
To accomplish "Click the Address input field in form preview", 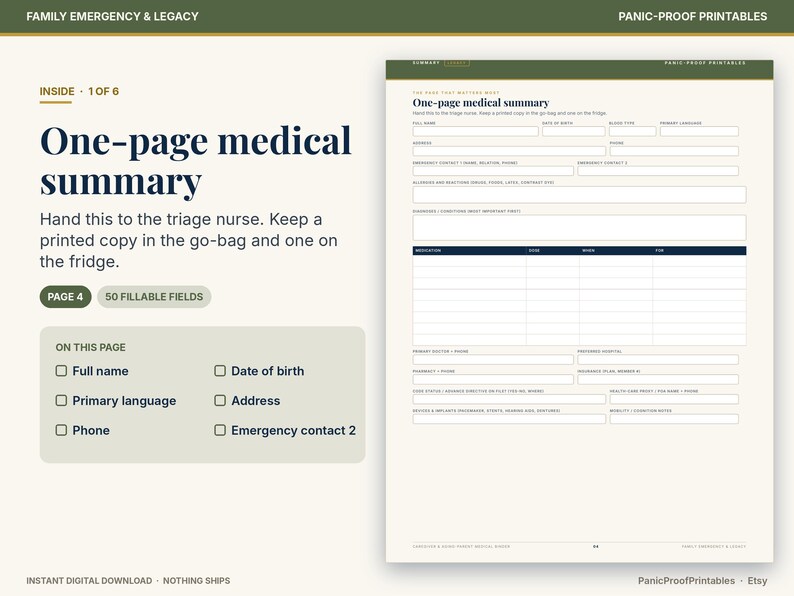I will coord(509,151).
